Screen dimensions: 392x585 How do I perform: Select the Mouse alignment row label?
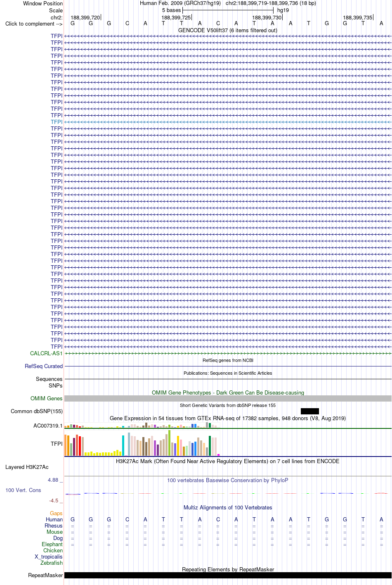tap(54, 532)
